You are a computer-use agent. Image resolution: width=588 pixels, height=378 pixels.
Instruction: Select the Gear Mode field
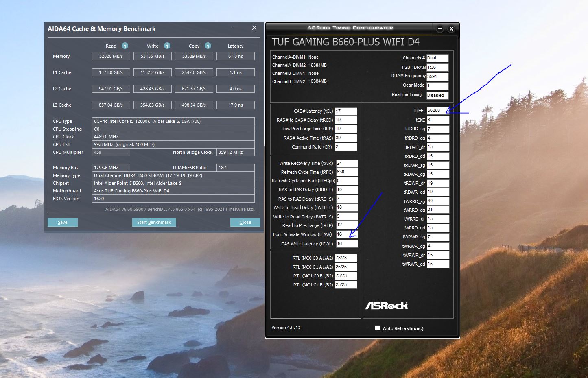click(437, 86)
